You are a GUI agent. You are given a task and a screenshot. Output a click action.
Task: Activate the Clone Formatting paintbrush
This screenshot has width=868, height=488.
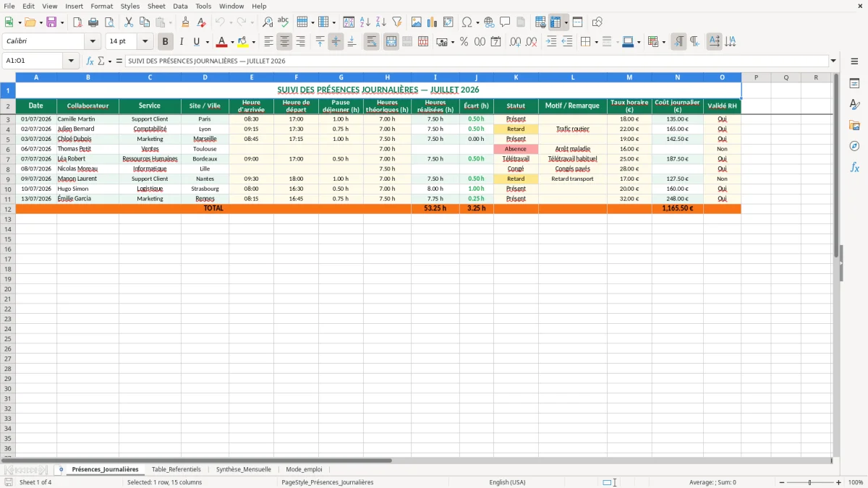(x=185, y=22)
